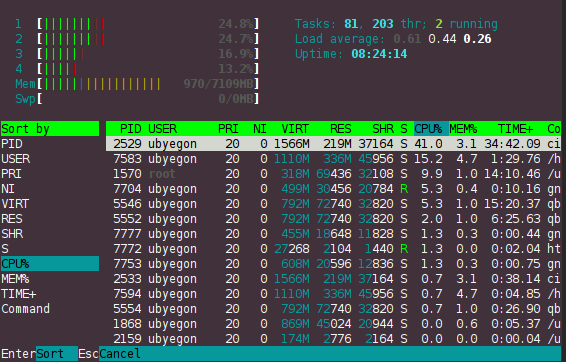Select SHR sort option
The image size is (566, 362).
tap(50, 234)
